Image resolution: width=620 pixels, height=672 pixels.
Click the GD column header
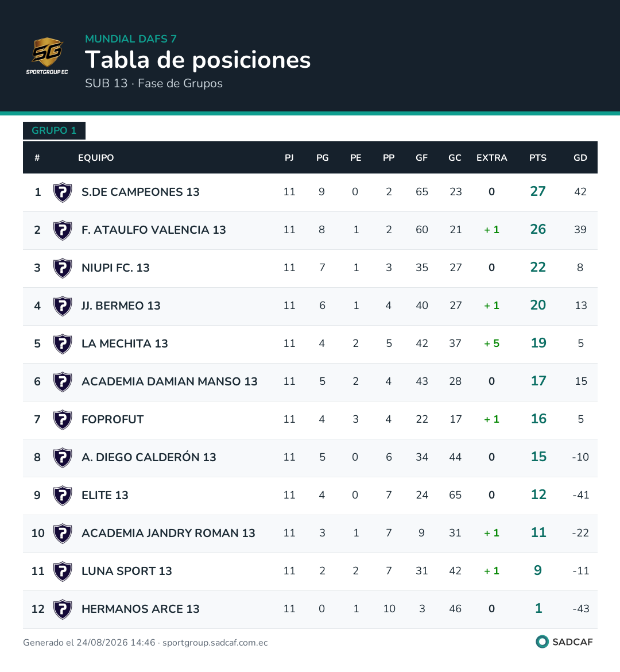[x=580, y=158]
